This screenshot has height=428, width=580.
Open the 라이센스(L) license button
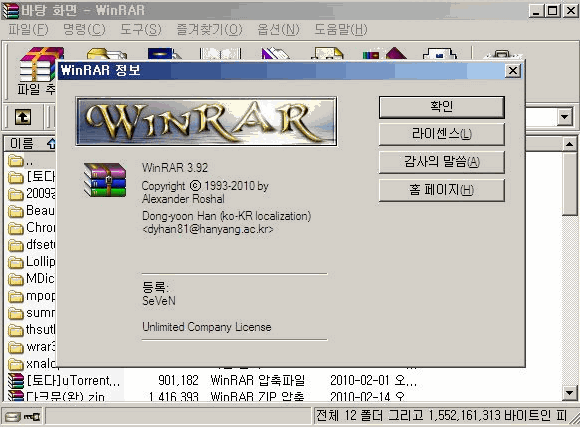pos(442,134)
